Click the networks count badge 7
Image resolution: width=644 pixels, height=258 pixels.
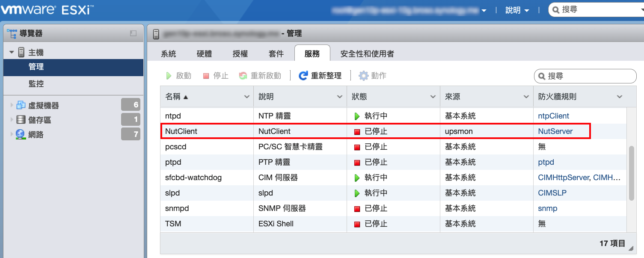[x=131, y=134]
